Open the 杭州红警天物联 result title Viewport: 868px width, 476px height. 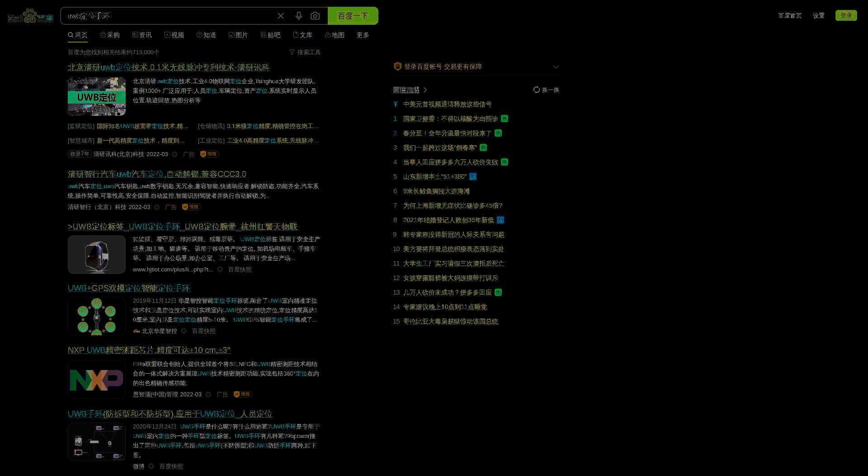tap(183, 227)
